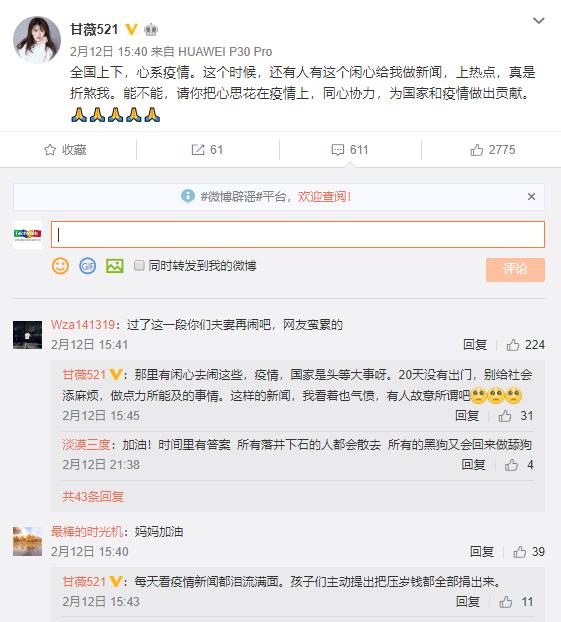
Task: Open 欢迎查阅! link in the banner
Action: pos(325,196)
